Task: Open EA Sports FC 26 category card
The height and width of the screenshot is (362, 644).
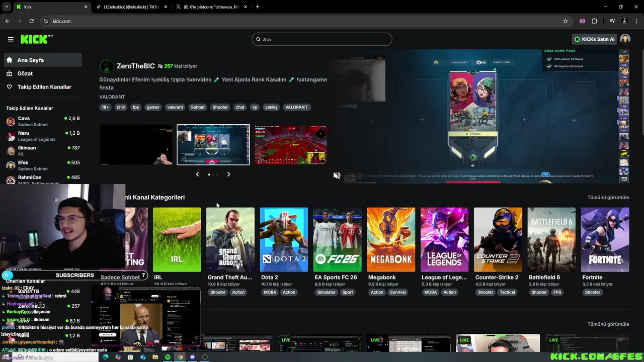Action: (337, 240)
